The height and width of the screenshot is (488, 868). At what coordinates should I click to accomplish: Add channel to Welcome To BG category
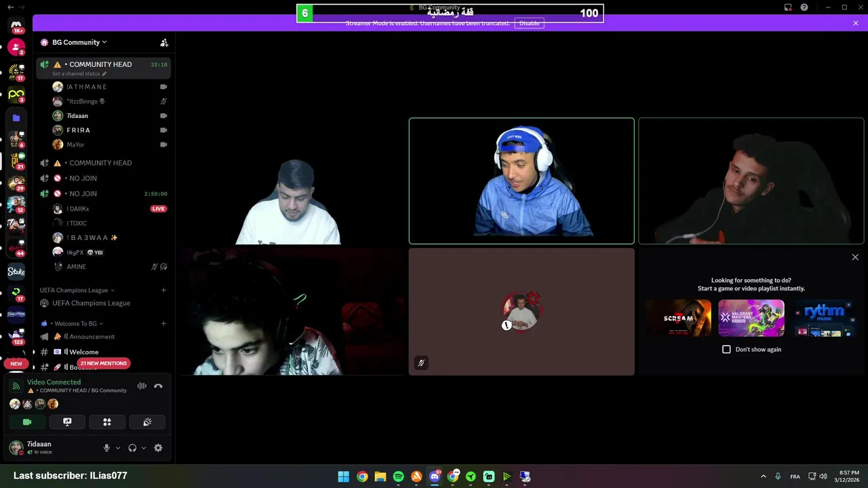[x=163, y=323]
